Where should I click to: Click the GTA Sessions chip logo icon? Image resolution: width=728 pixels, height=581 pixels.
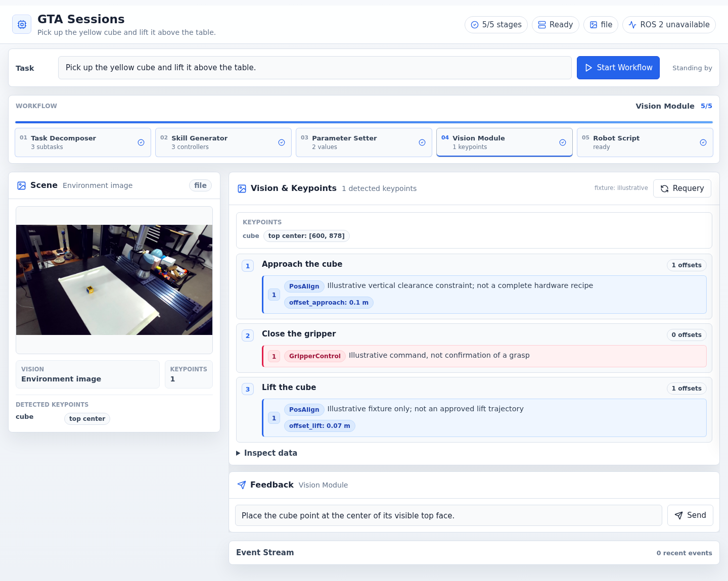pyautogui.click(x=22, y=24)
